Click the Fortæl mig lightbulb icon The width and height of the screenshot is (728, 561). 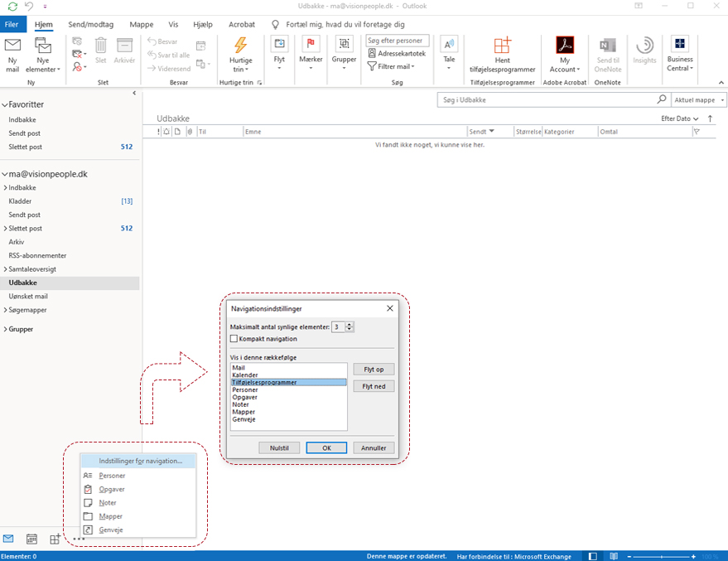275,24
